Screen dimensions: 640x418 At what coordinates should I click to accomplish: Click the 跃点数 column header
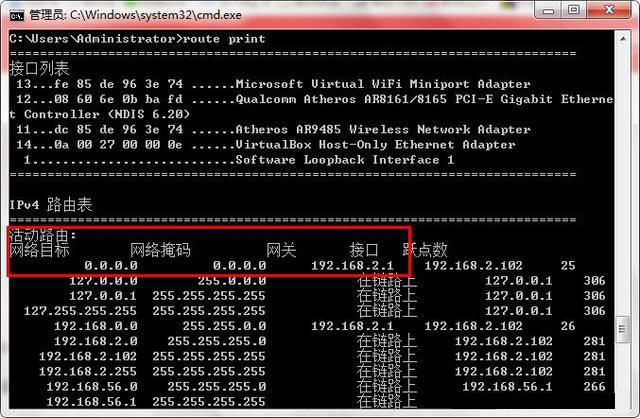(x=424, y=250)
